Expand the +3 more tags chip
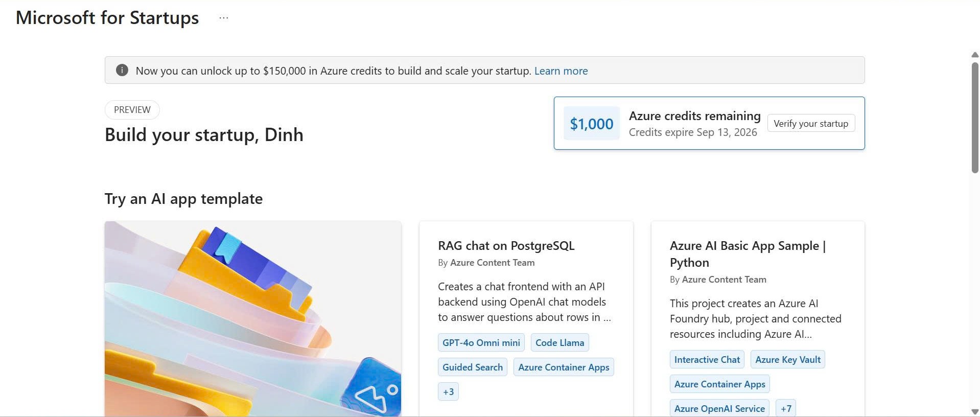Viewport: 980px width, 417px height. coord(448,392)
